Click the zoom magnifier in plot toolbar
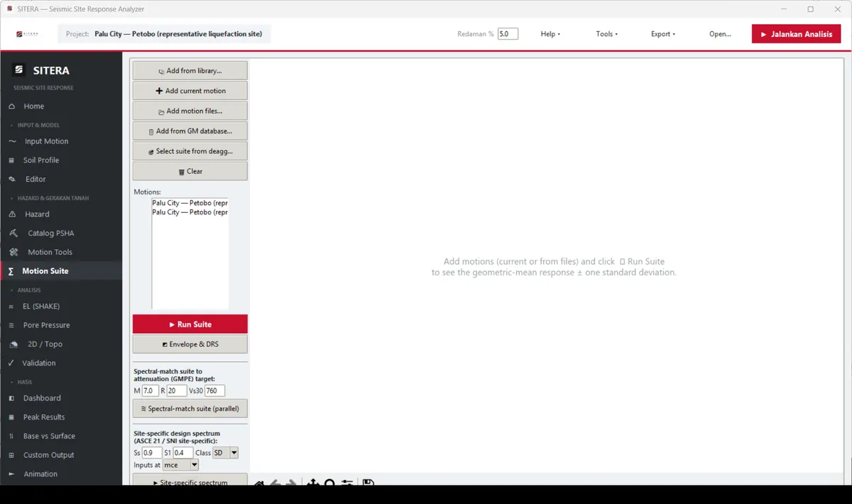This screenshot has height=504, width=852. tap(329, 483)
